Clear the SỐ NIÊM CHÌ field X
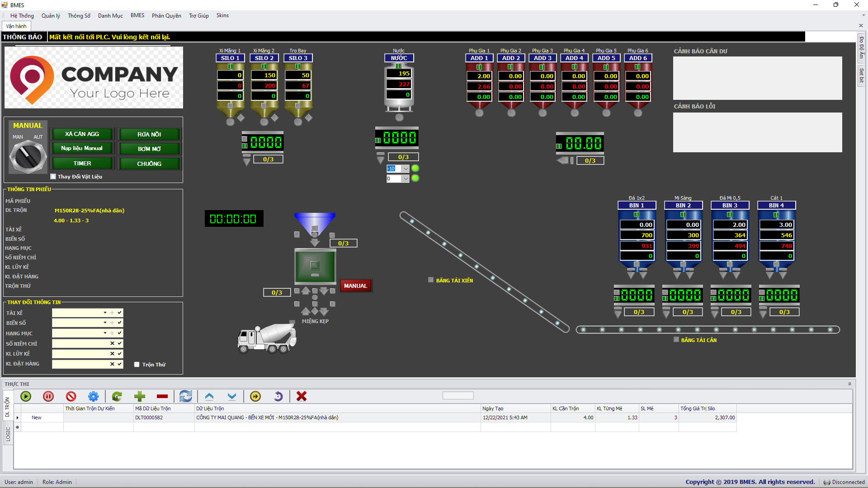Screen dimensions: 868x488 [112, 343]
